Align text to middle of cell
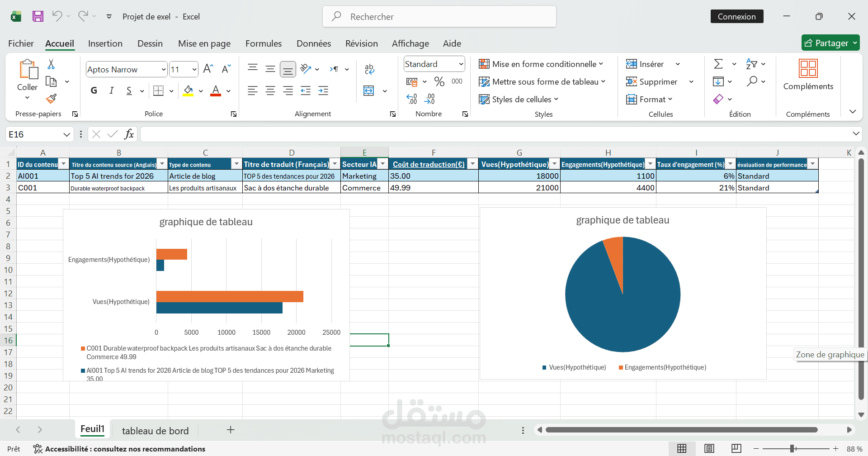 click(x=270, y=69)
